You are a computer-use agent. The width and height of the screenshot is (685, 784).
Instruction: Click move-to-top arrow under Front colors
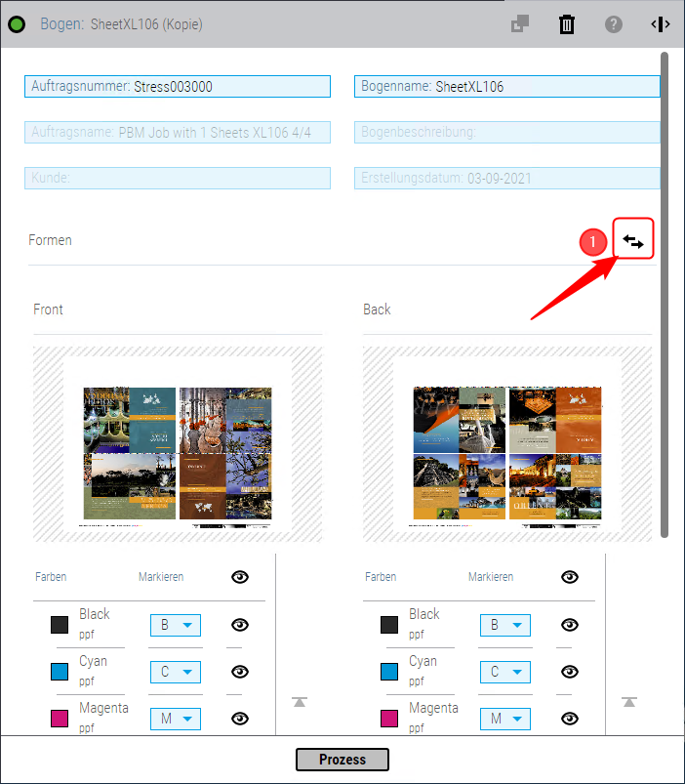pos(300,701)
